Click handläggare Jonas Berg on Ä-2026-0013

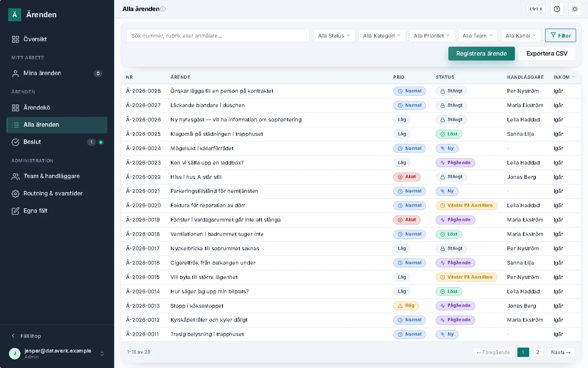[x=521, y=306]
